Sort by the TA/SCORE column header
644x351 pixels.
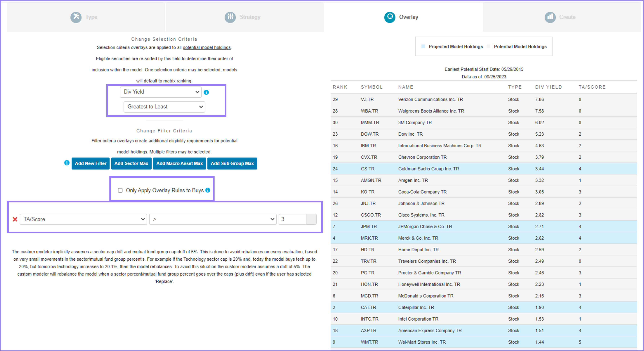tap(592, 87)
